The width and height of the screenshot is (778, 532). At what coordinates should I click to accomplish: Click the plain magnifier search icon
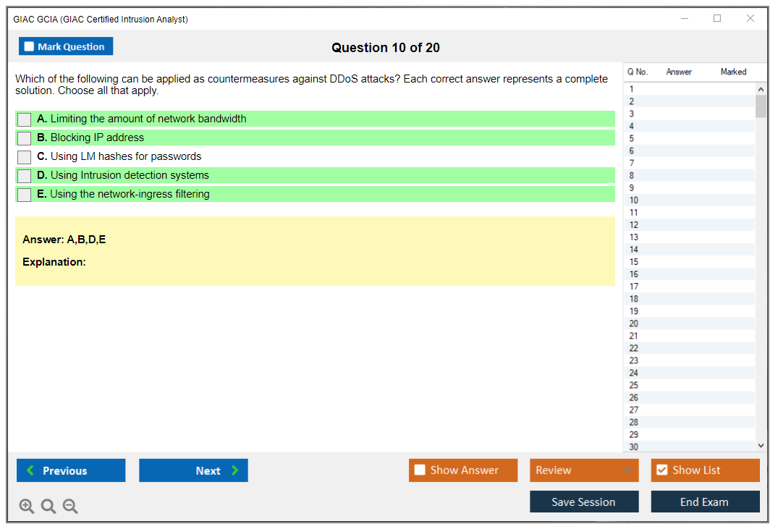click(48, 506)
